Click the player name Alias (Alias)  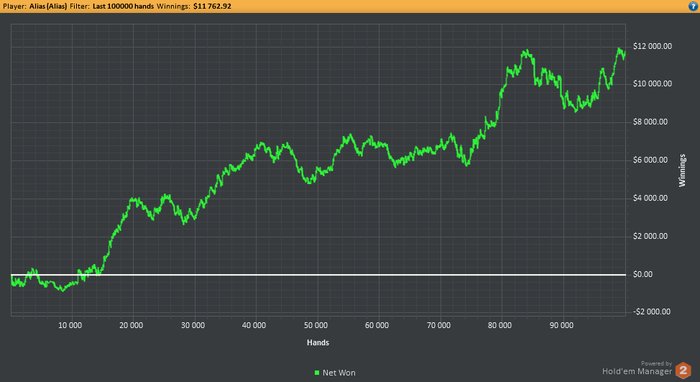click(x=48, y=6)
